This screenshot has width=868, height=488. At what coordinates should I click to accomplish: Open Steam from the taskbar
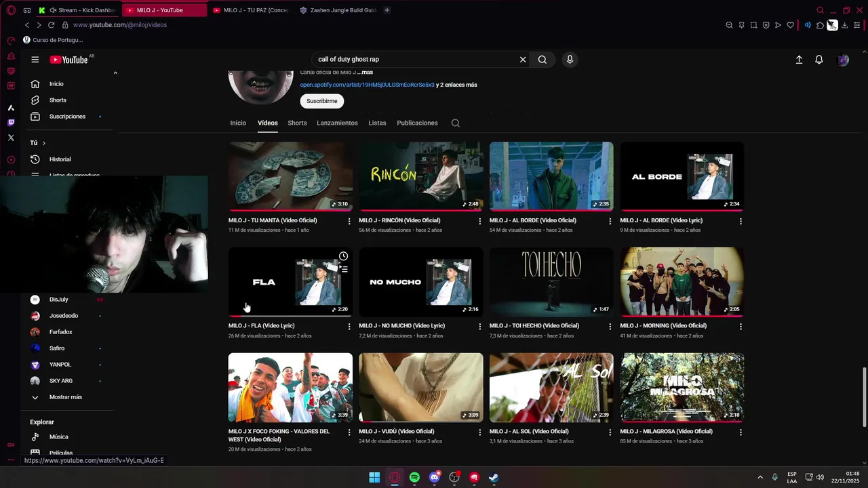point(494,477)
